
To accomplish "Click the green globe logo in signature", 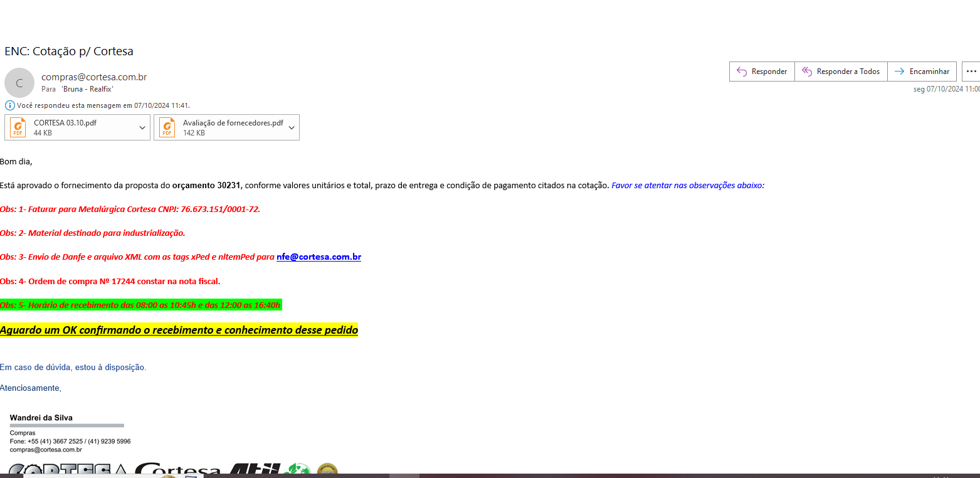I will click(298, 470).
